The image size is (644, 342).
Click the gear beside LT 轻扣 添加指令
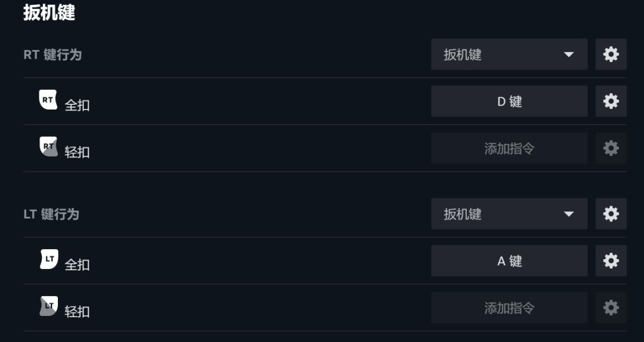pyautogui.click(x=611, y=308)
